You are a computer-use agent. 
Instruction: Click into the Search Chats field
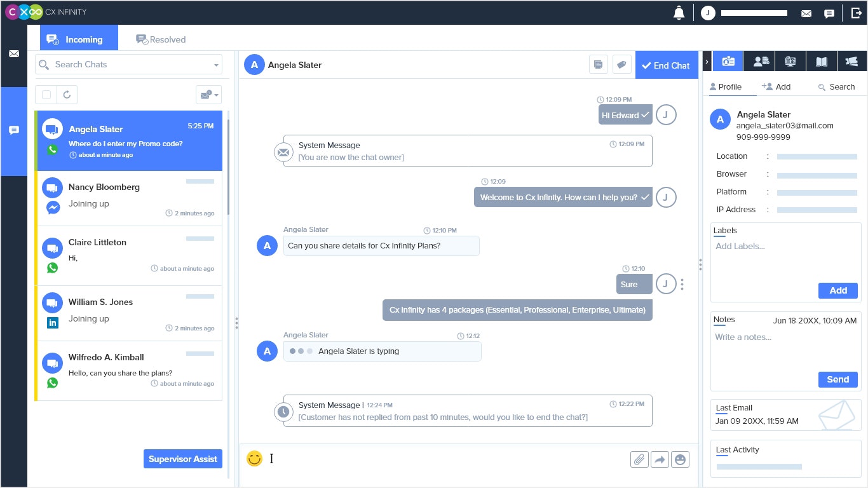pos(129,65)
